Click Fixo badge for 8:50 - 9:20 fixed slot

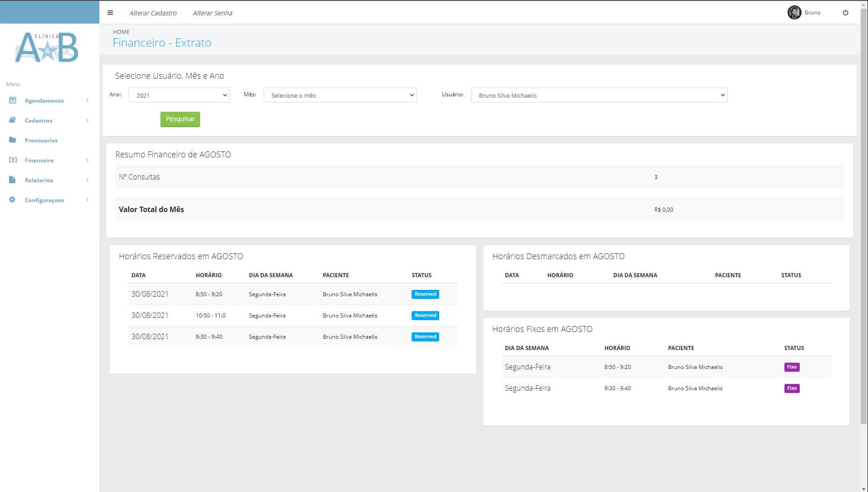792,367
